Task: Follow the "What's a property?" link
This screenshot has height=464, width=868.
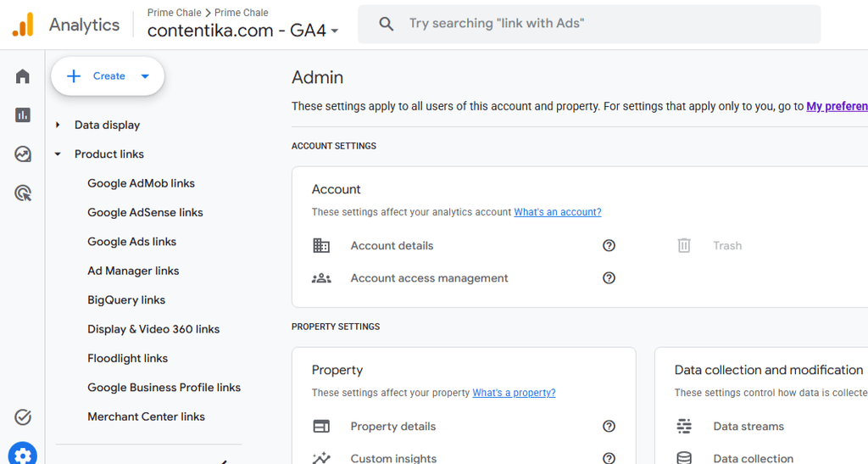Action: 514,393
